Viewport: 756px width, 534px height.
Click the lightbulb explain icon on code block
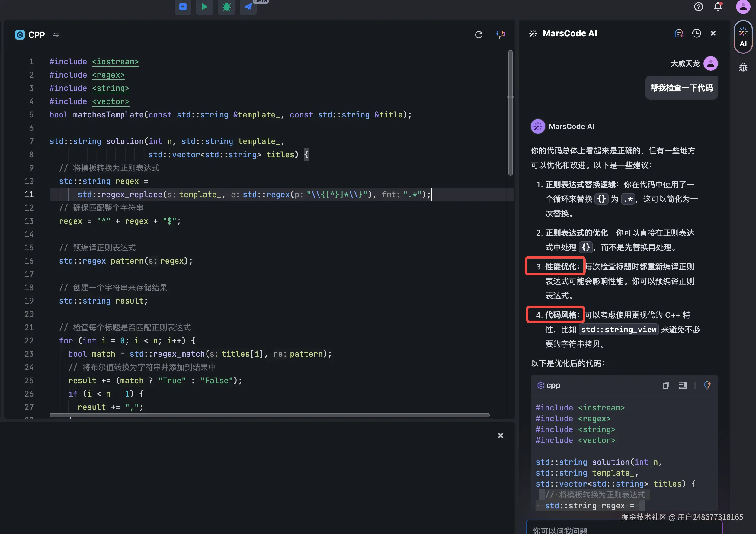(707, 385)
